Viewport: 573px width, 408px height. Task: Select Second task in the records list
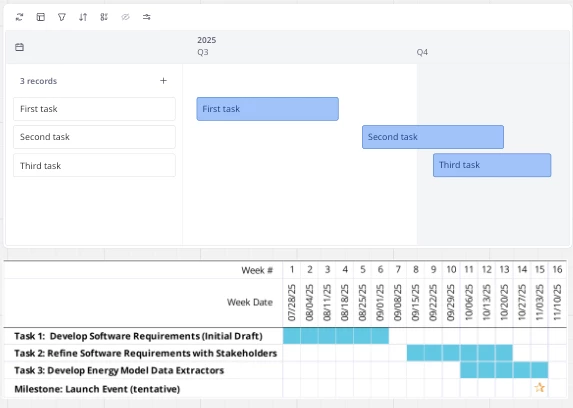94,137
